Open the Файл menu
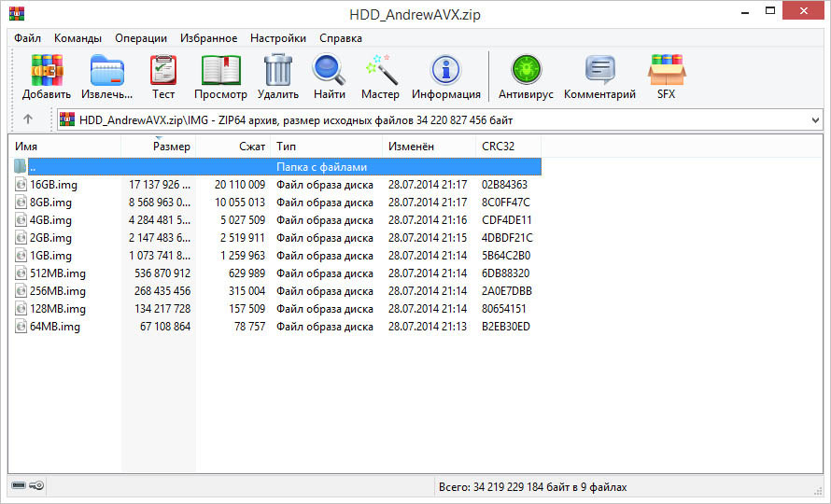Image resolution: width=831 pixels, height=504 pixels. point(28,38)
